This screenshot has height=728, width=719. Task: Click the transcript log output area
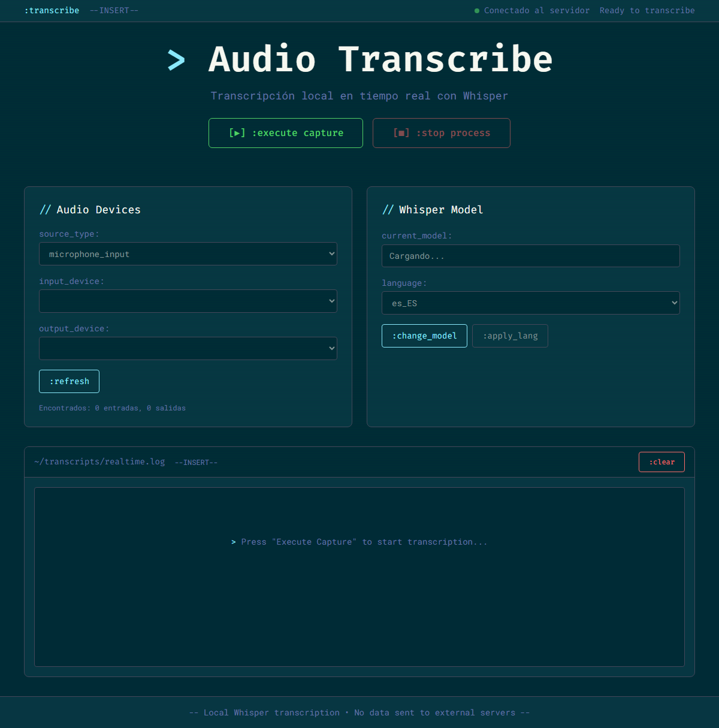[x=359, y=577]
